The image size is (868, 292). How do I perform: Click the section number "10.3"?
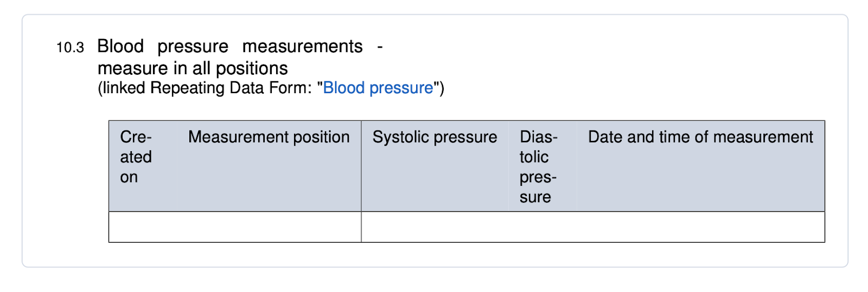[70, 48]
